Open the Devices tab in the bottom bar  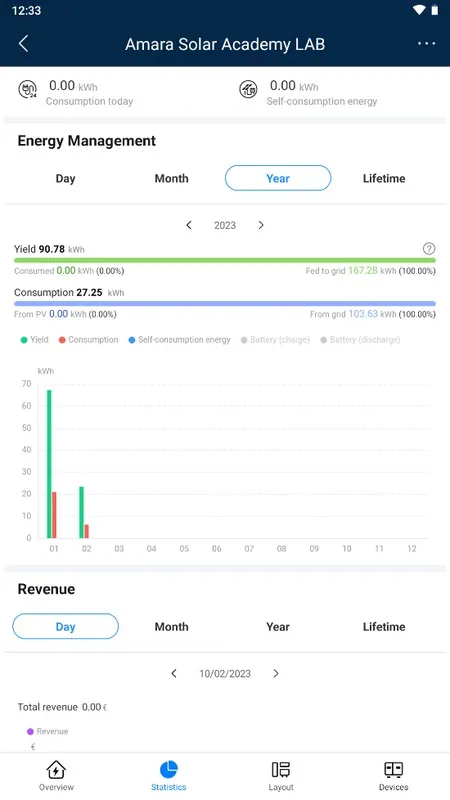[393, 776]
